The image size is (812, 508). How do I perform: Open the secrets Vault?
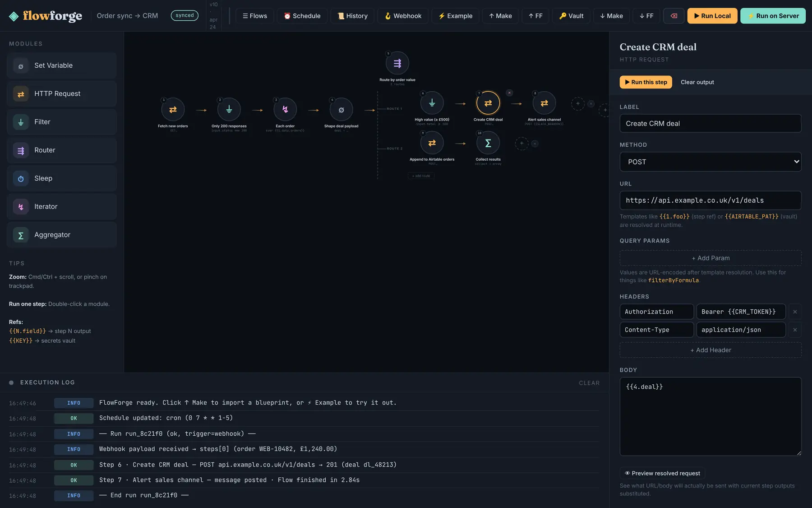point(571,16)
